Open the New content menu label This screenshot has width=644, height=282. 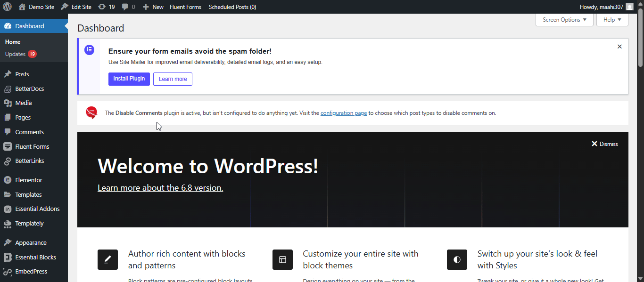158,7
